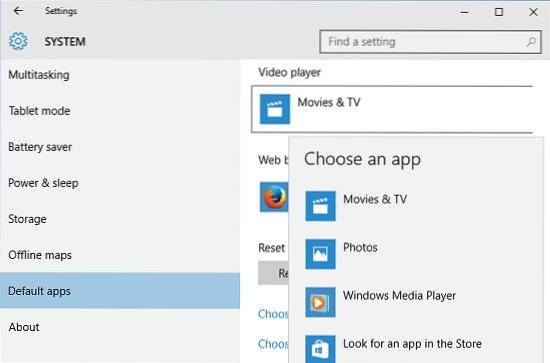Screen dimensions: 550x363
Task: Choose the Photos app icon
Action: (320, 254)
